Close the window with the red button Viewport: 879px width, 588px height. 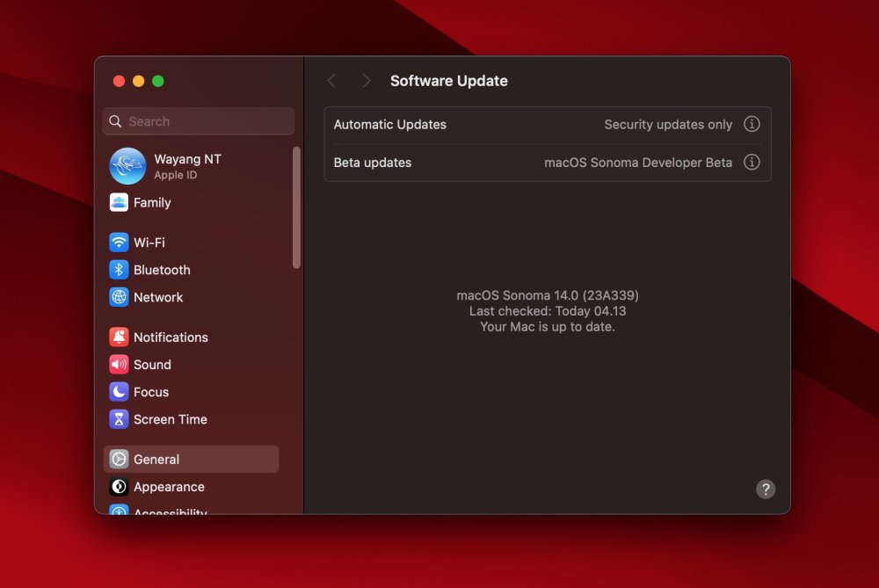[119, 81]
